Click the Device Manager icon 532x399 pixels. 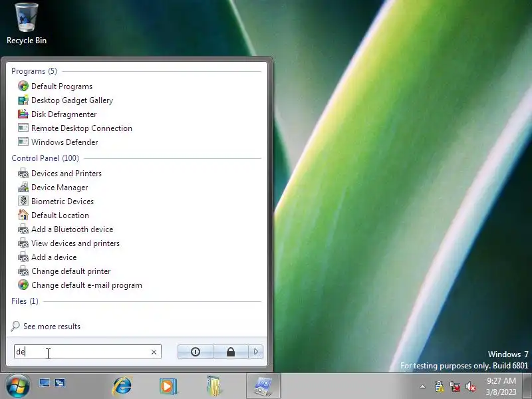[x=23, y=187]
